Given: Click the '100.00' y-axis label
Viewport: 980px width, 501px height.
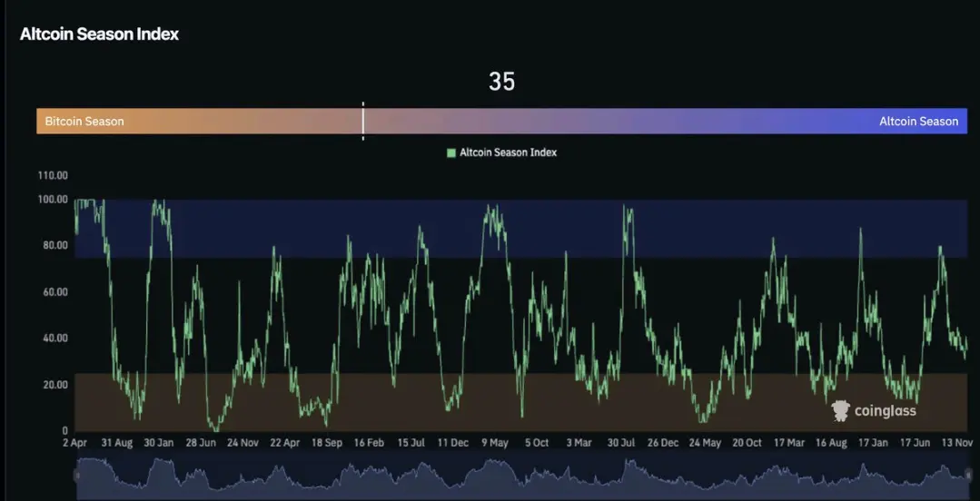Looking at the screenshot, I should (53, 200).
